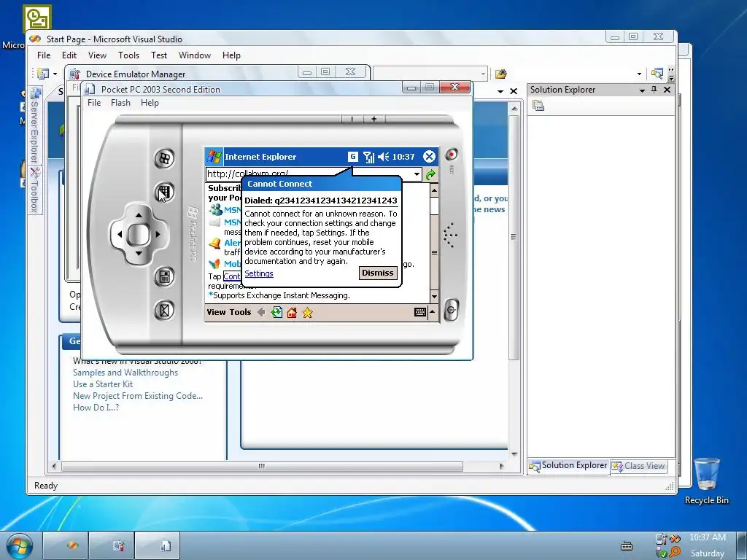Open the dropdown arrow left of Find in Files
Image resolution: width=747 pixels, height=560 pixels.
[x=639, y=74]
